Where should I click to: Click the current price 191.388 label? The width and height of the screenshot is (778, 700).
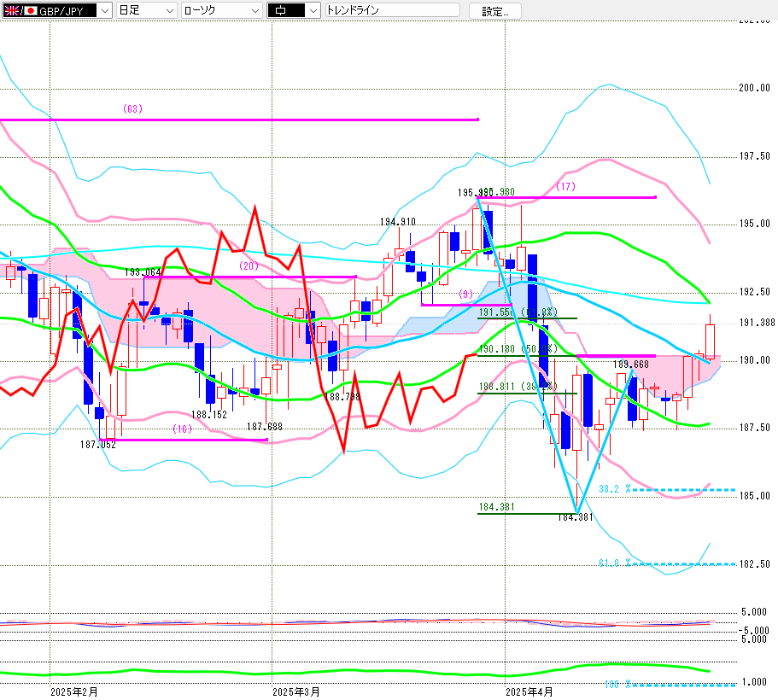[757, 323]
